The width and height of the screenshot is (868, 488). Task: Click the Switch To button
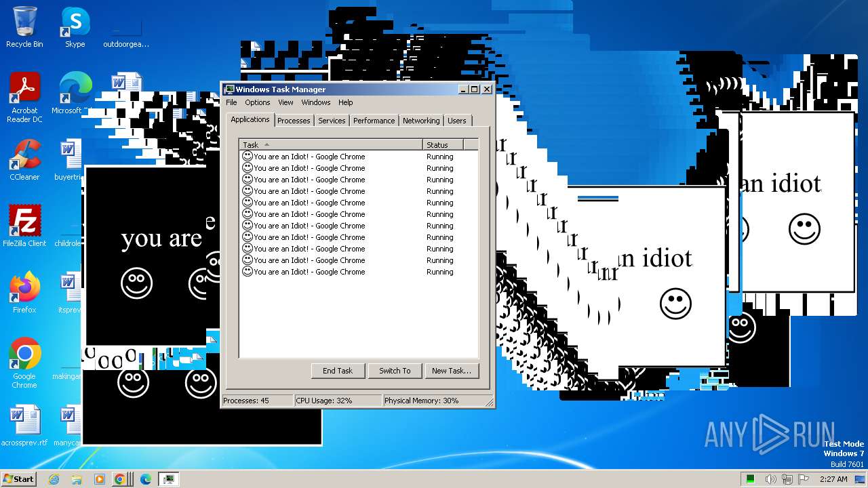pyautogui.click(x=395, y=371)
